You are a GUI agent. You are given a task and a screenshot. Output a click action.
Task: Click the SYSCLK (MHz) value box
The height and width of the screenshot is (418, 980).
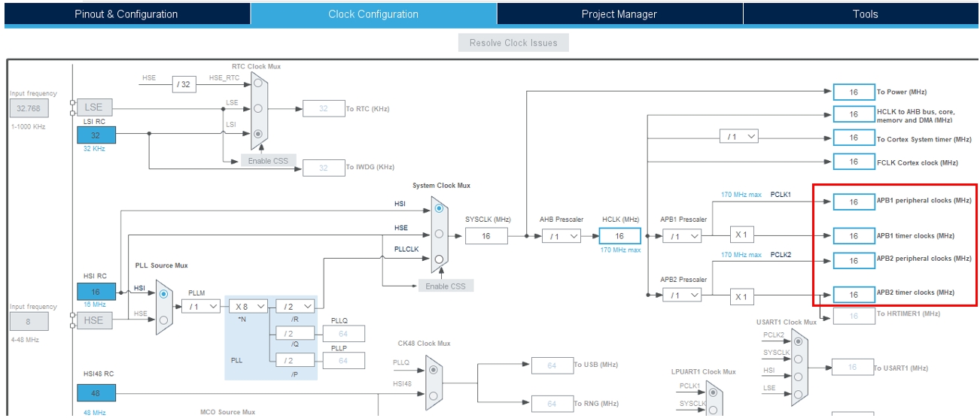click(486, 236)
